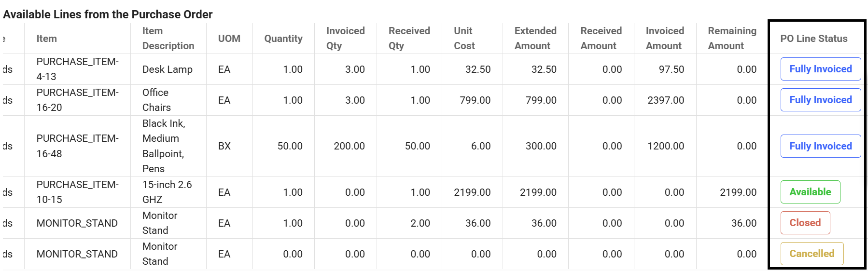This screenshot has height=271, width=868.
Task: Click the 2199.00 remaining amount cell
Action: point(738,192)
